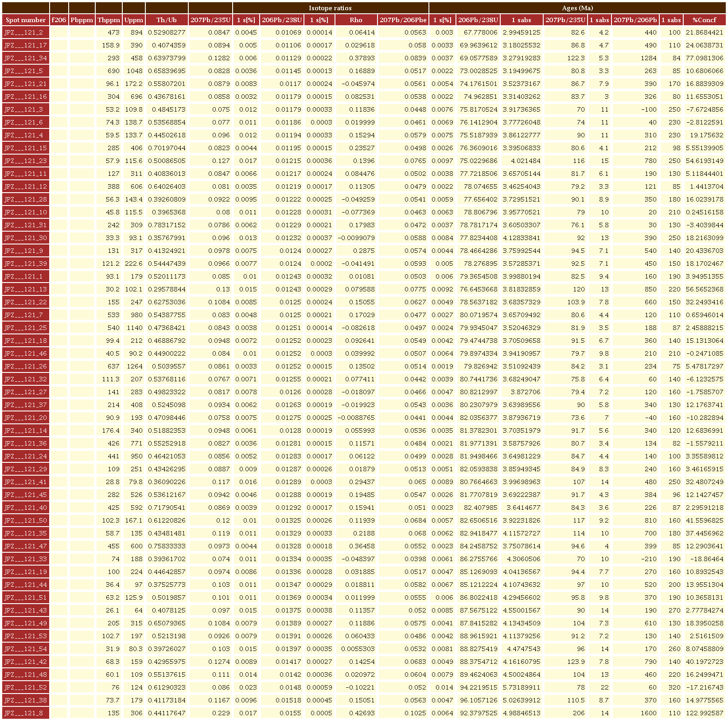
Task: Click the Ages (Ma) group header
Action: point(577,8)
